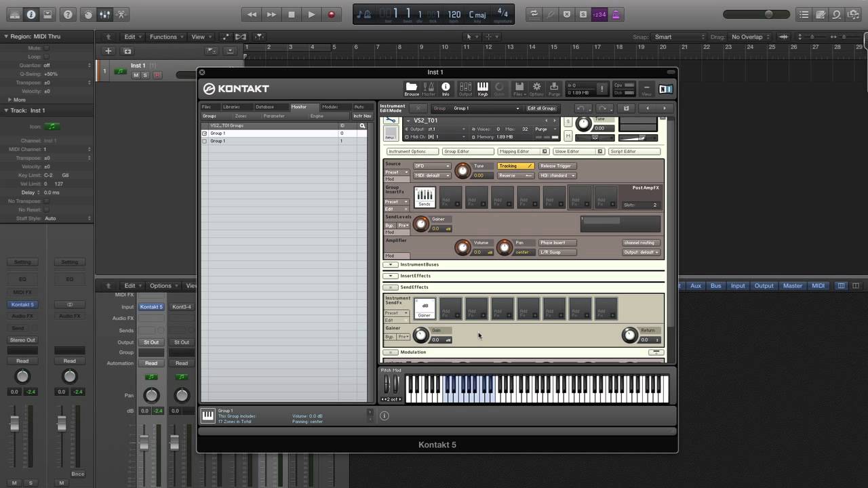Click the save disk icon in edit bar
This screenshot has width=868, height=488.
(626, 108)
